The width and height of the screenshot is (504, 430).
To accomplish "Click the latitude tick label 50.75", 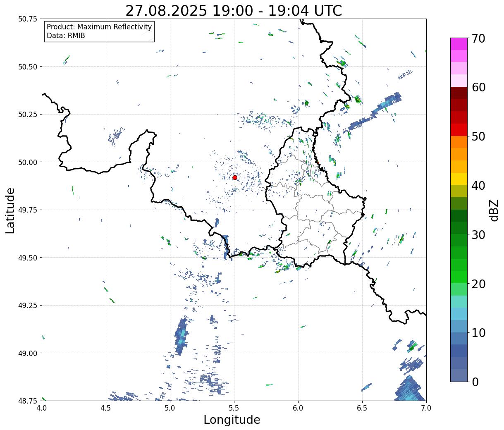I will 28,19.
